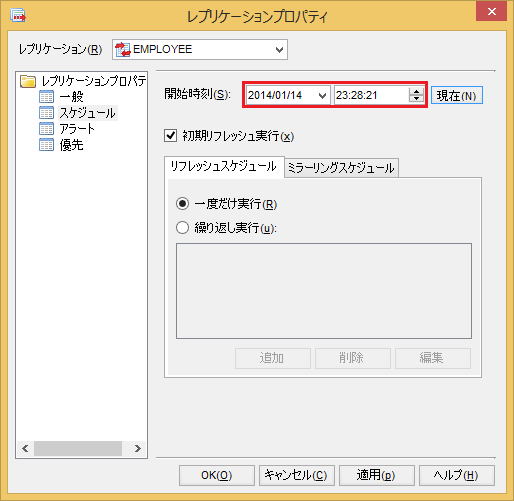Select 繰り返し実行 radio button
The width and height of the screenshot is (514, 501).
coord(182,228)
